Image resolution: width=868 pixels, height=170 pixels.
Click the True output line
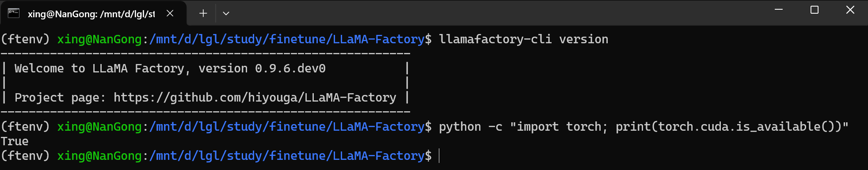click(15, 141)
